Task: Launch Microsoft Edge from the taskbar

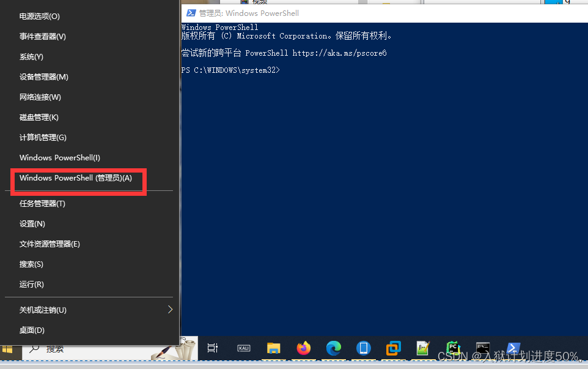Action: (333, 348)
